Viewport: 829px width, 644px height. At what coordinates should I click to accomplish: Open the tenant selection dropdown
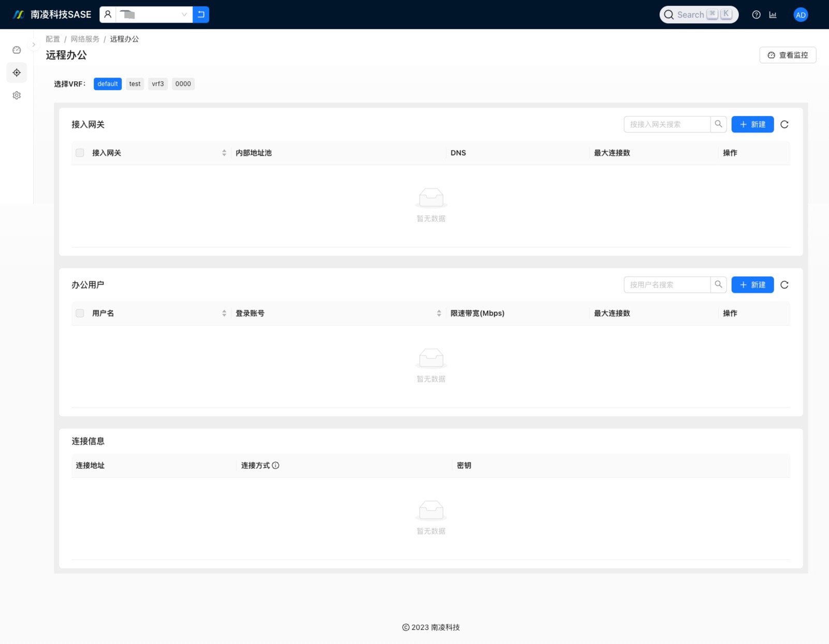point(154,14)
